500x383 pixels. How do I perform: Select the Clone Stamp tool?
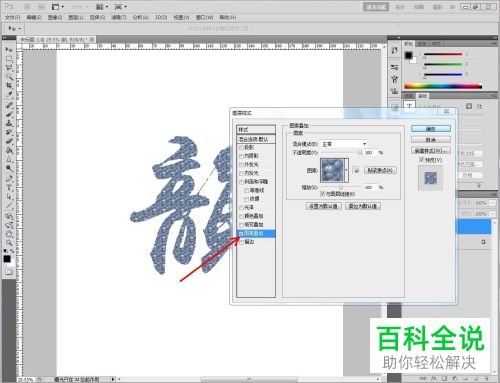pos(9,123)
